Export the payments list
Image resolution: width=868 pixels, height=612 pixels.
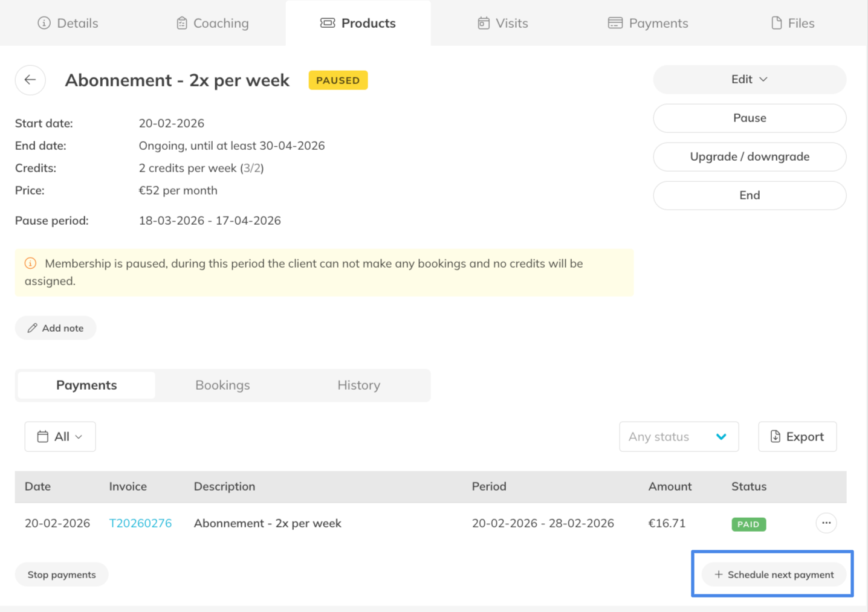[797, 437]
